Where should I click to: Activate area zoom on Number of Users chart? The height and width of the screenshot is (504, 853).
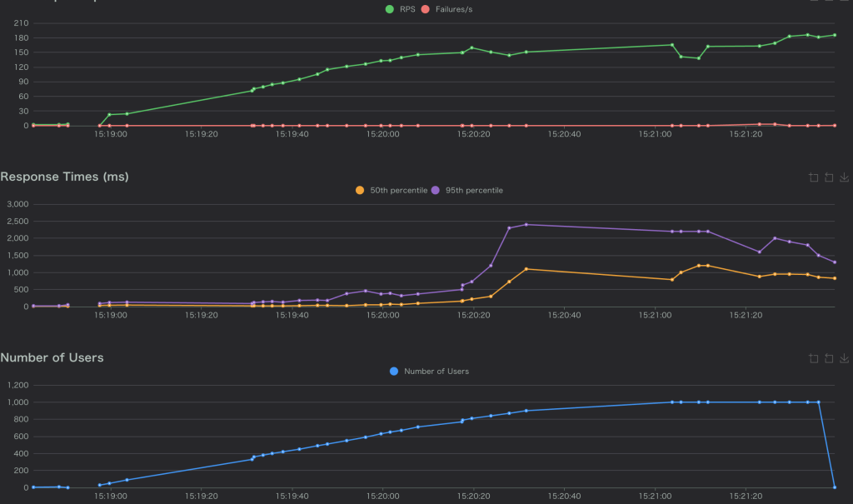tap(813, 358)
